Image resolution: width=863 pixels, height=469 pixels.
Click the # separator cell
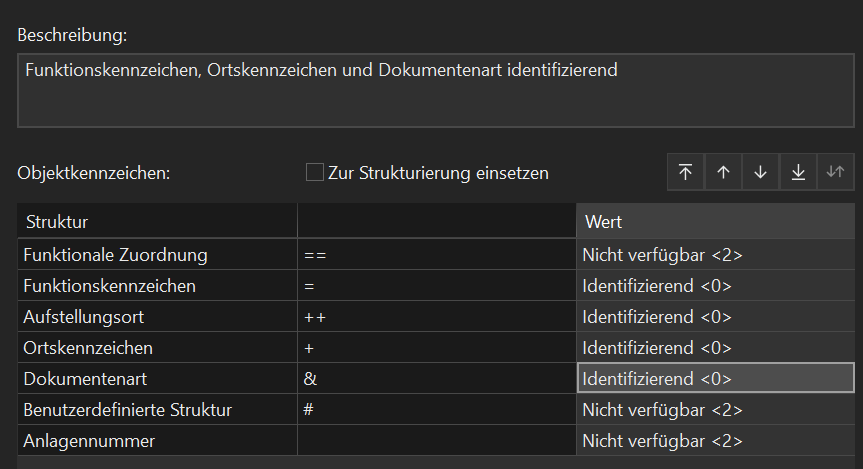tap(436, 410)
